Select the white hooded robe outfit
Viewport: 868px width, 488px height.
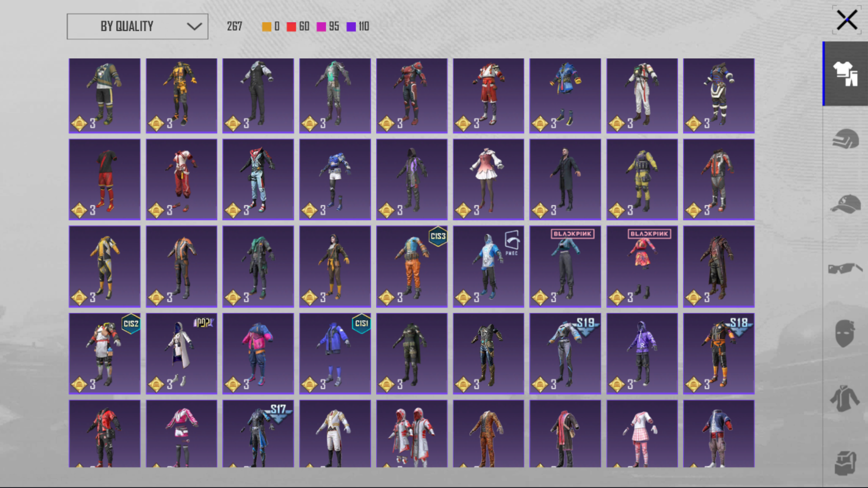pos(181,354)
